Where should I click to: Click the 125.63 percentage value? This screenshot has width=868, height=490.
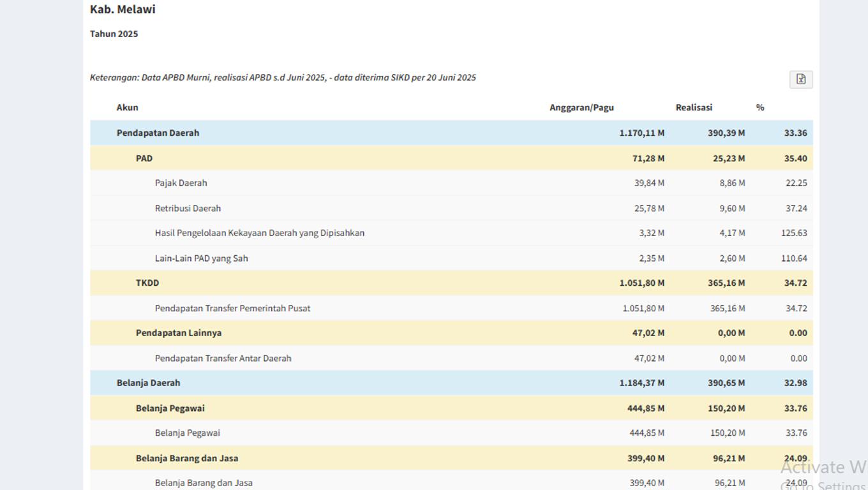pyautogui.click(x=793, y=233)
